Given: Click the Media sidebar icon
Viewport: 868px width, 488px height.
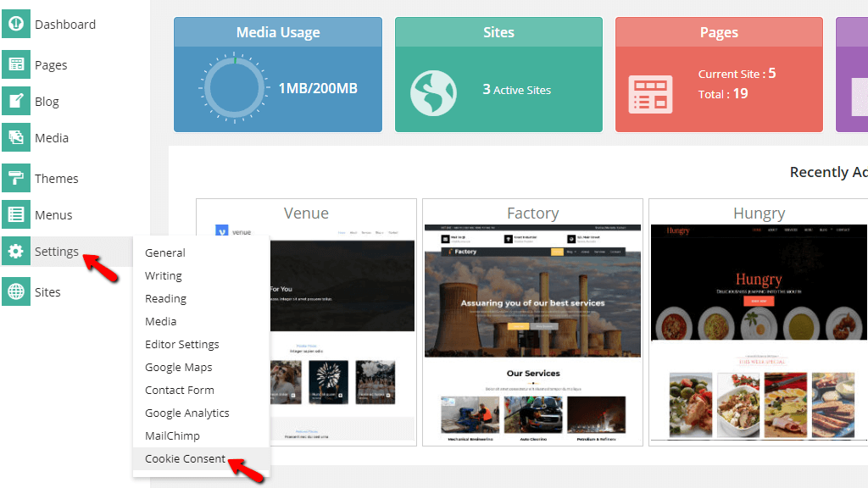Looking at the screenshot, I should 16,138.
